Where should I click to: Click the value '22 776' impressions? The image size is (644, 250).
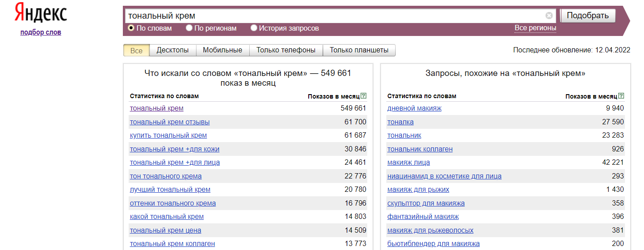coord(355,176)
